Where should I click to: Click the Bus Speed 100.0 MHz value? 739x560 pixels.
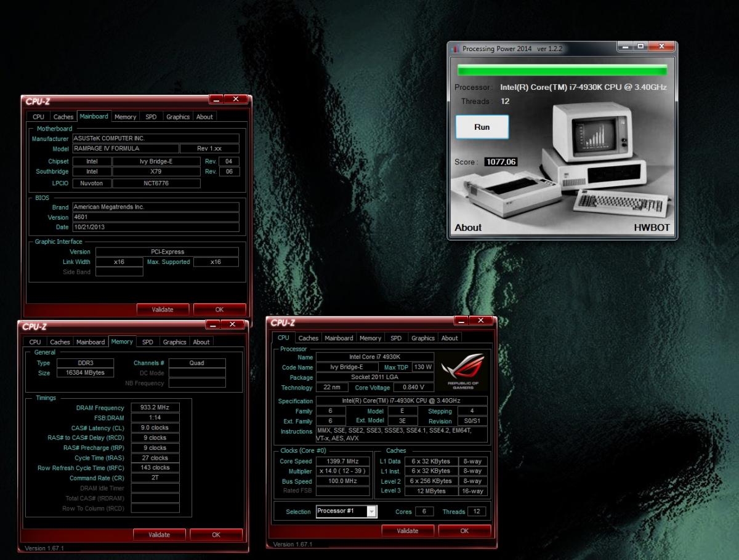click(x=343, y=481)
